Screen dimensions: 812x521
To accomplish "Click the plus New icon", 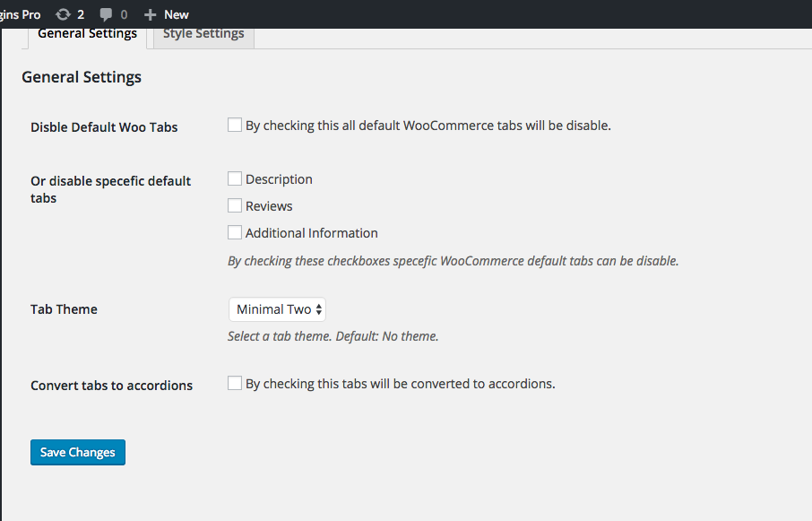I will click(x=151, y=15).
